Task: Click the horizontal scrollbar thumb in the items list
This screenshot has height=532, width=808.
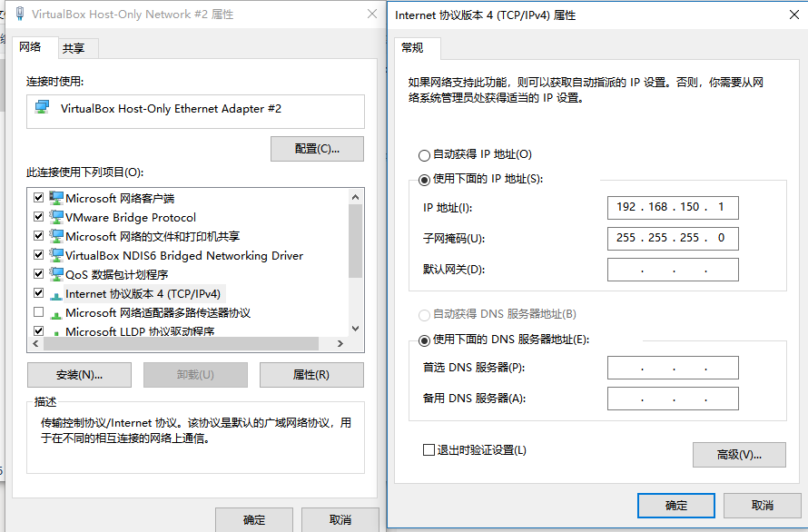Action: [181, 344]
